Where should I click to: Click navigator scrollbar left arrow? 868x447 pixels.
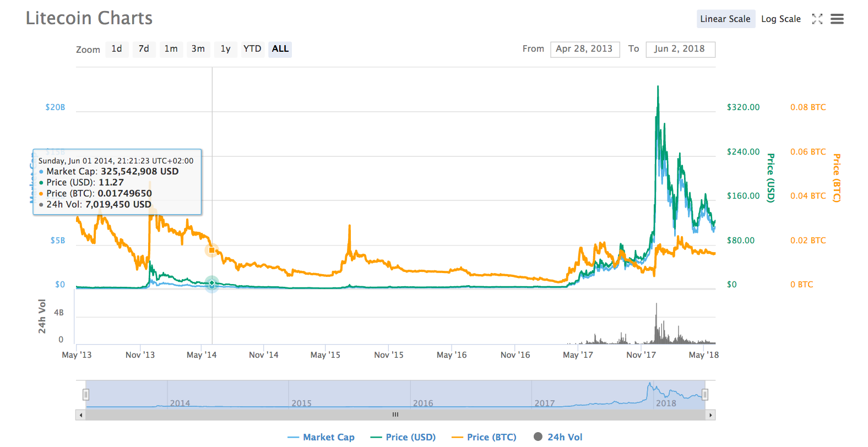(81, 415)
